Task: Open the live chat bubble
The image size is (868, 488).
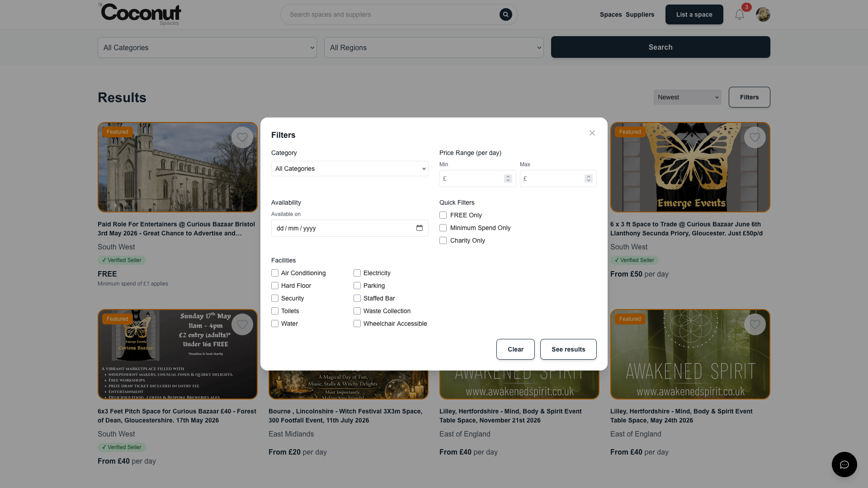Action: pos(844,465)
